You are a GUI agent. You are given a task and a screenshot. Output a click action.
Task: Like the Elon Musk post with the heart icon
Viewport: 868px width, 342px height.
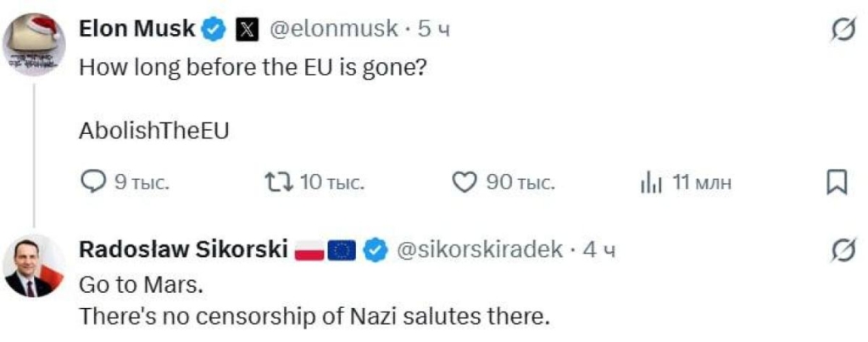click(465, 182)
